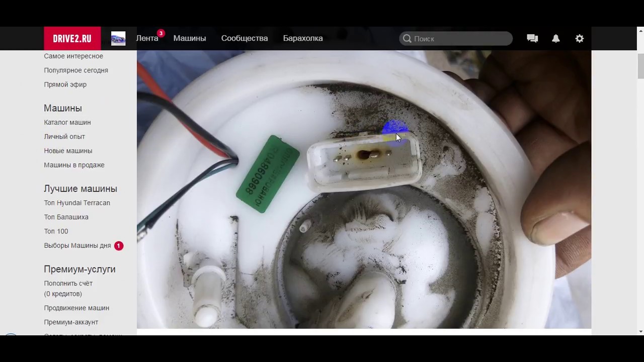The width and height of the screenshot is (644, 362).
Task: Open the Самое интересное link
Action: tap(73, 56)
